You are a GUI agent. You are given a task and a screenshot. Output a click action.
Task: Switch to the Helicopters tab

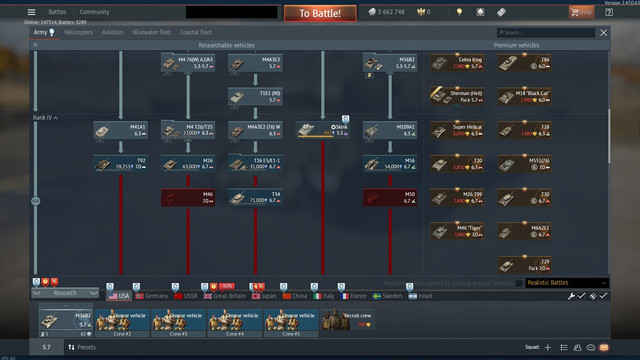click(x=78, y=32)
